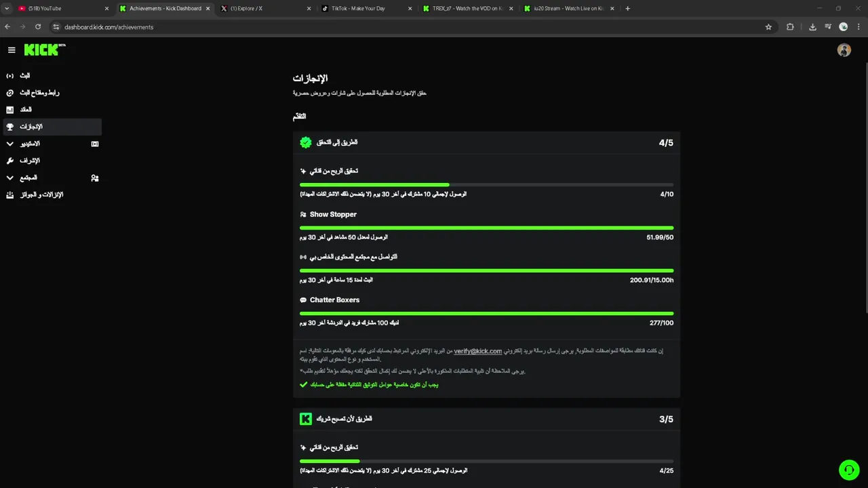This screenshot has width=868, height=488.
Task: Expand the Community (المجتمع) sidebar section
Action: coord(28,178)
